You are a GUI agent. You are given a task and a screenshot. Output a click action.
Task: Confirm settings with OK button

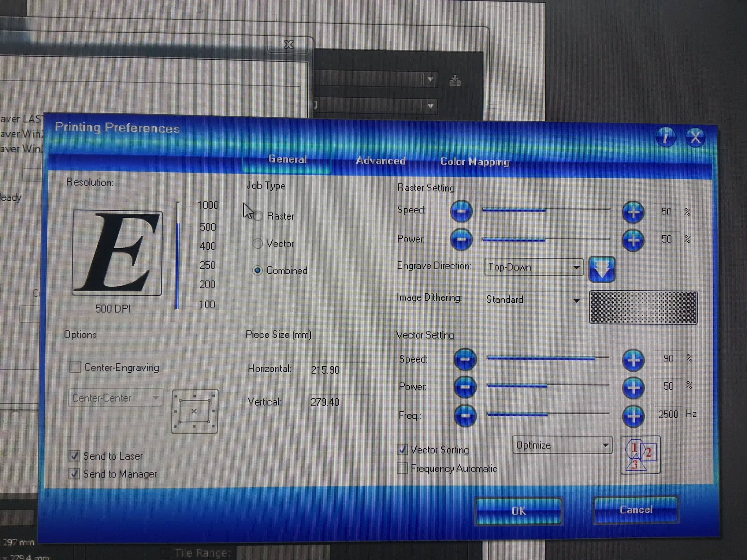click(519, 511)
